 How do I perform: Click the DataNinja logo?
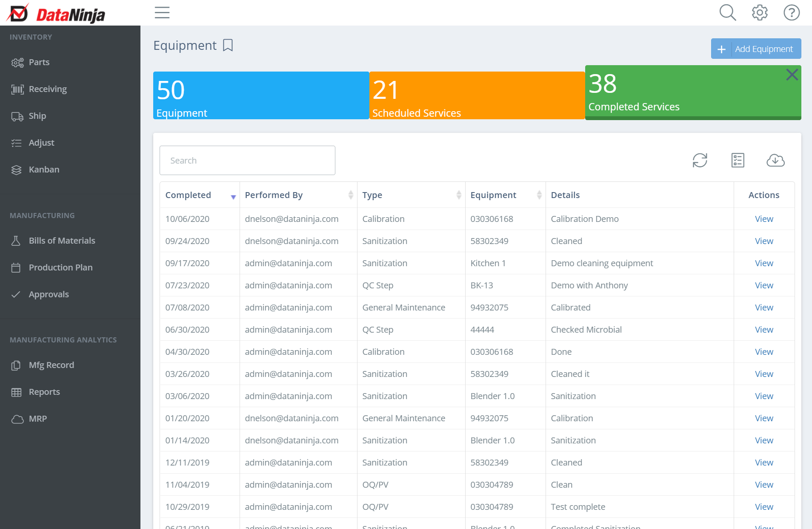click(56, 13)
